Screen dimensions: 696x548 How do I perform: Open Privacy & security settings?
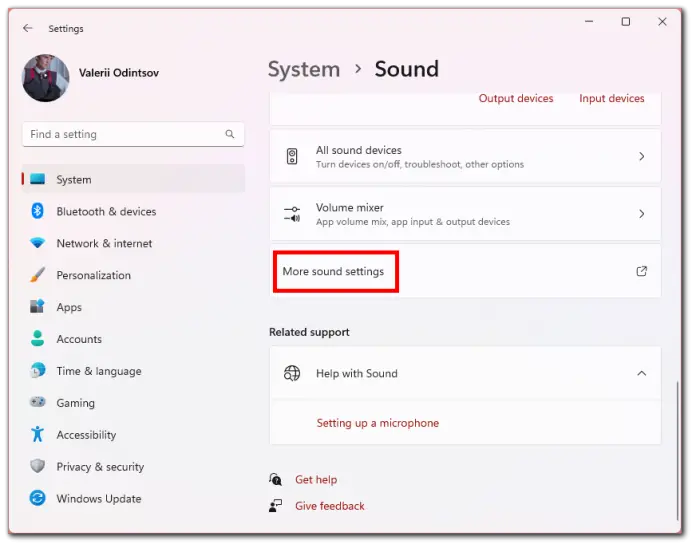pos(133,467)
